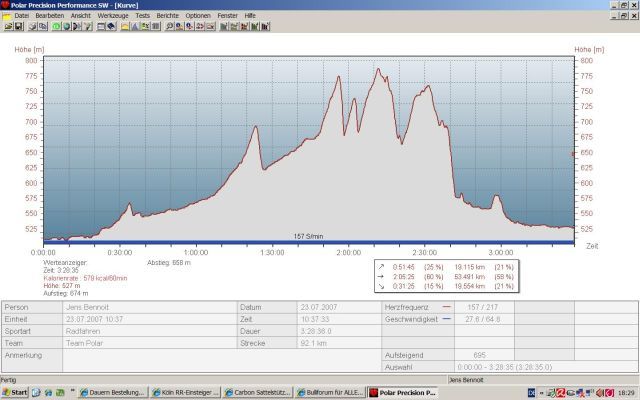Switch to Carbon Sattelstütz taskbar window
The image size is (640, 400).
261,392
